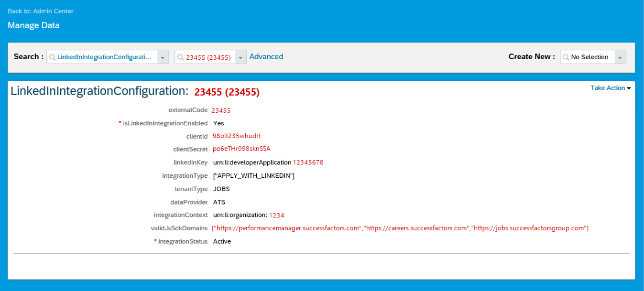This screenshot has width=644, height=291.
Task: Expand the 23455 record dropdown arrow
Action: 240,57
